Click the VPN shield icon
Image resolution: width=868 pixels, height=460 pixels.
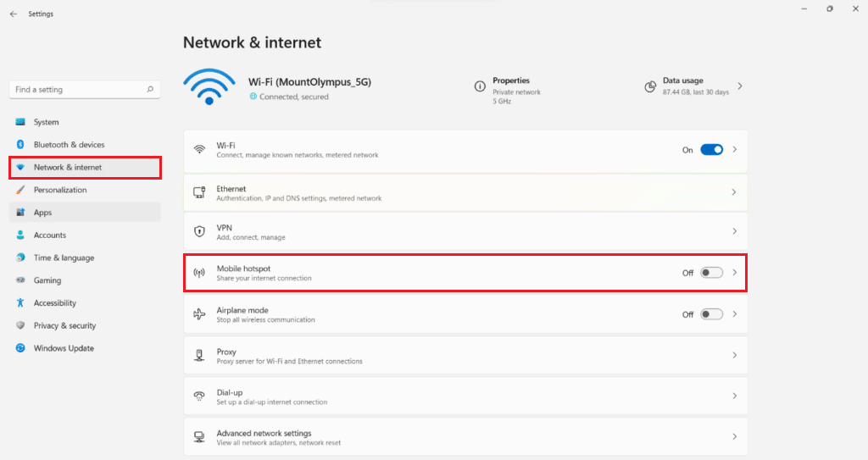pyautogui.click(x=199, y=231)
